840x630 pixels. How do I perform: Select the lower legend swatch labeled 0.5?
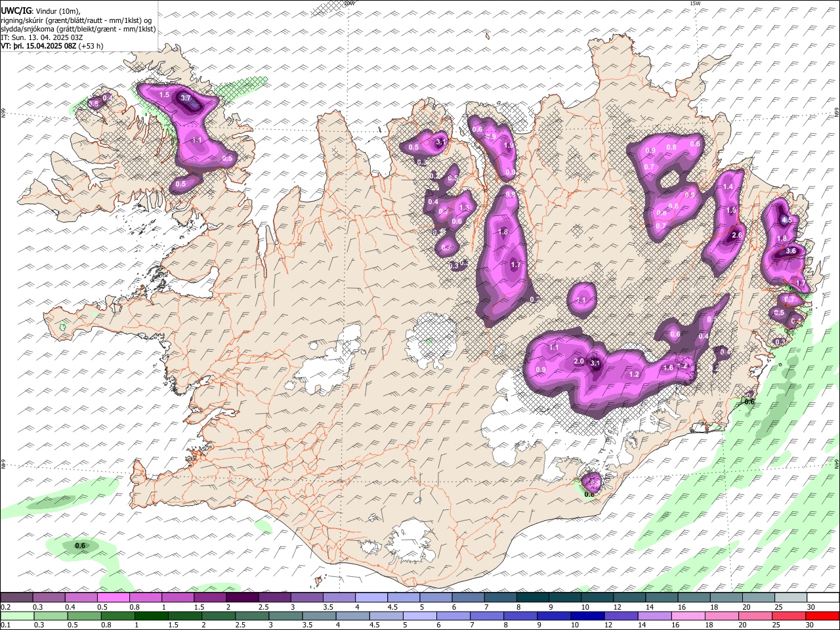click(x=84, y=616)
